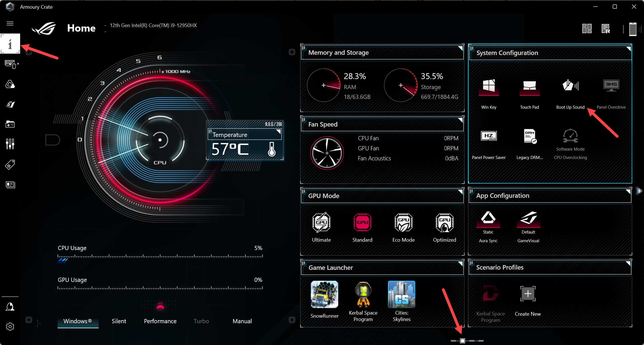Expand the Fan Speed panel corner
The image size is (644, 345).
[x=460, y=120]
